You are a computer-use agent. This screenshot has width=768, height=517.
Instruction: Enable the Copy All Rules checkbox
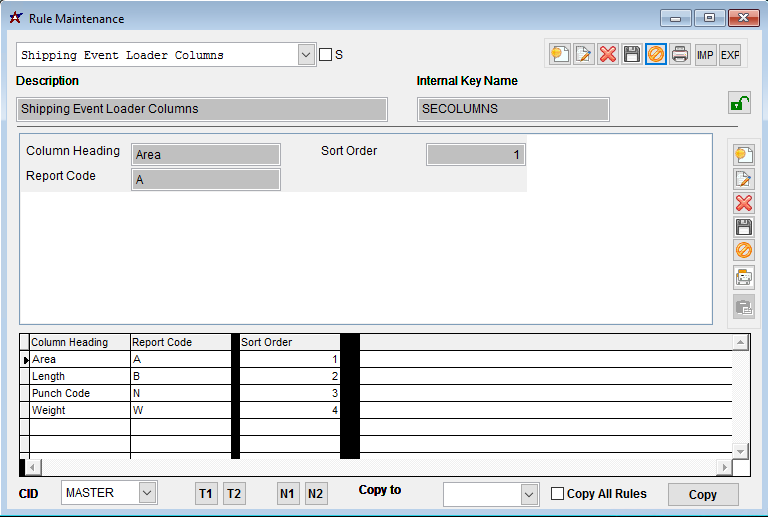click(x=557, y=494)
